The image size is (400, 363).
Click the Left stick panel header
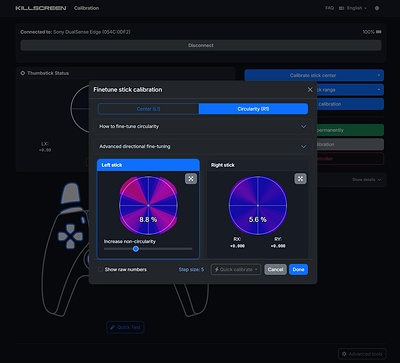tap(148, 165)
